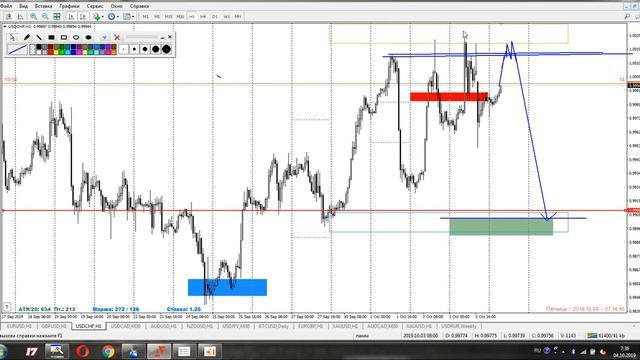Pick the black color swatch

coord(39,47)
